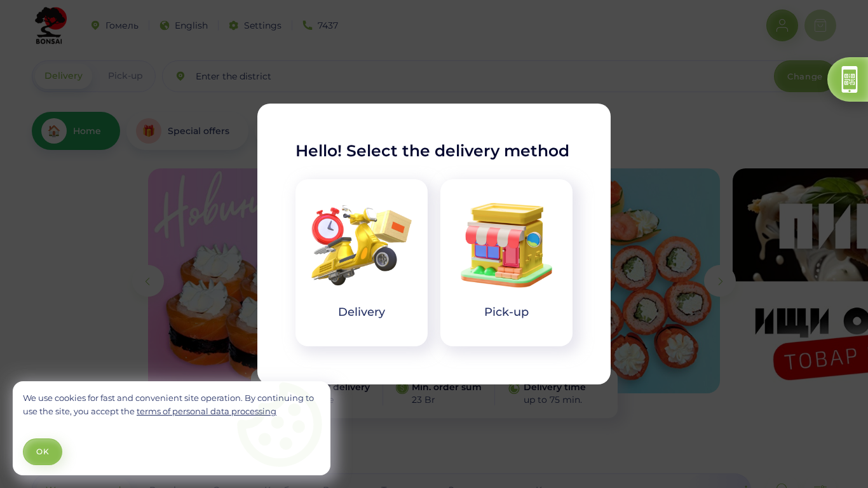The height and width of the screenshot is (488, 868).
Task: Open the terms of personal data processing link
Action: tap(207, 411)
